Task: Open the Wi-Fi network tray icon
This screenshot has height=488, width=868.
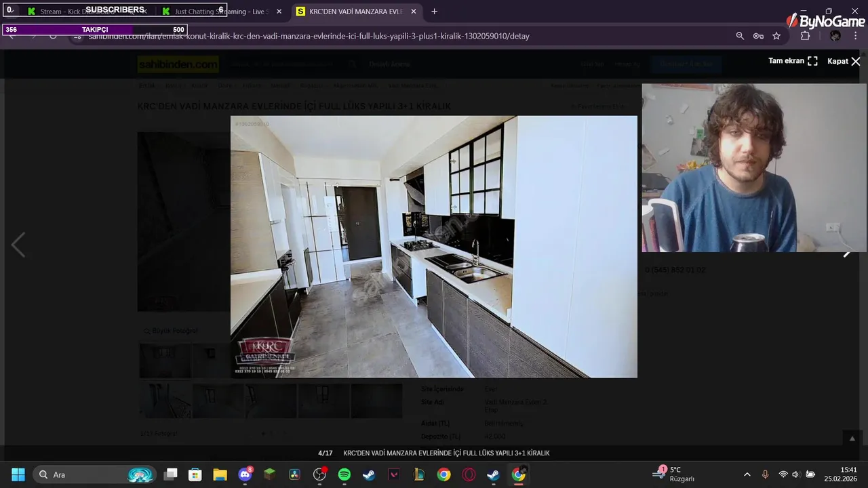Action: [783, 474]
